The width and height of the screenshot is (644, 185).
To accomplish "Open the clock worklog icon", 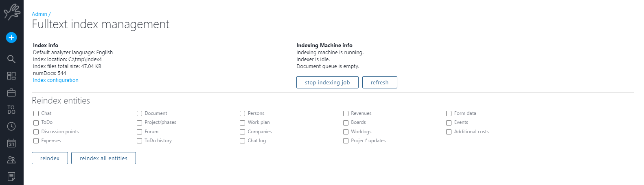I will click(x=11, y=126).
